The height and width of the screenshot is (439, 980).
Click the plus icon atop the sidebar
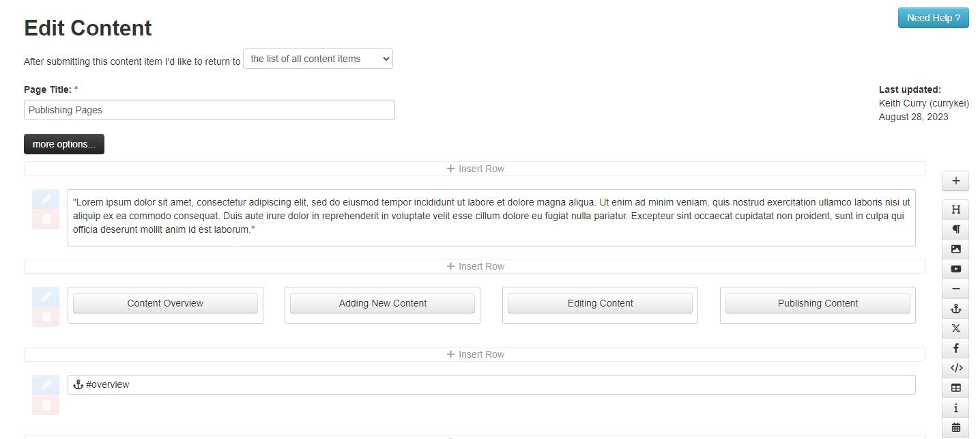pos(955,180)
